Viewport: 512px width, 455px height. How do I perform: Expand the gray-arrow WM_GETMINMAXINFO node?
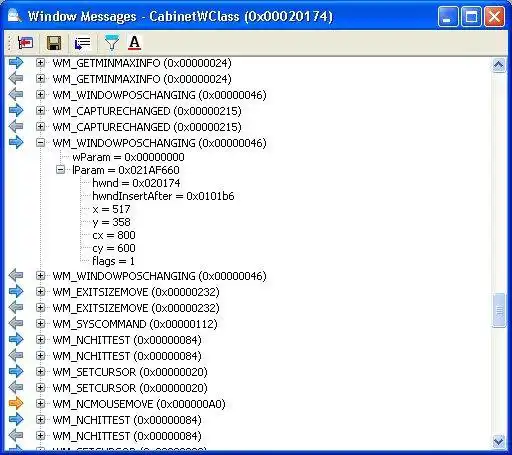click(x=40, y=79)
